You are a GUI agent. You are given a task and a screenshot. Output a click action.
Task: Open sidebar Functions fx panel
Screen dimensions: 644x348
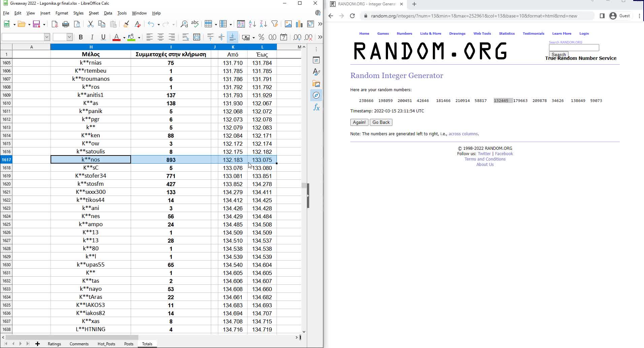coord(316,108)
